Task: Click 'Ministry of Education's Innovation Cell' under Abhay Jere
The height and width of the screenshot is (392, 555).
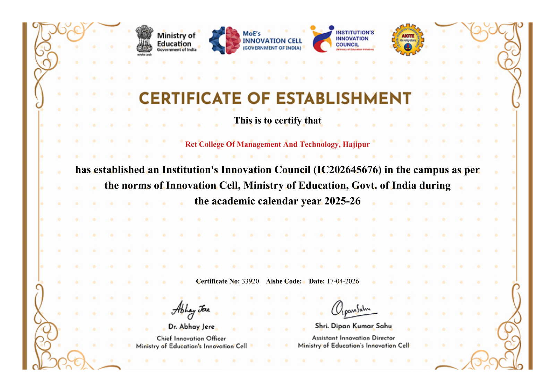Action: coord(191,346)
